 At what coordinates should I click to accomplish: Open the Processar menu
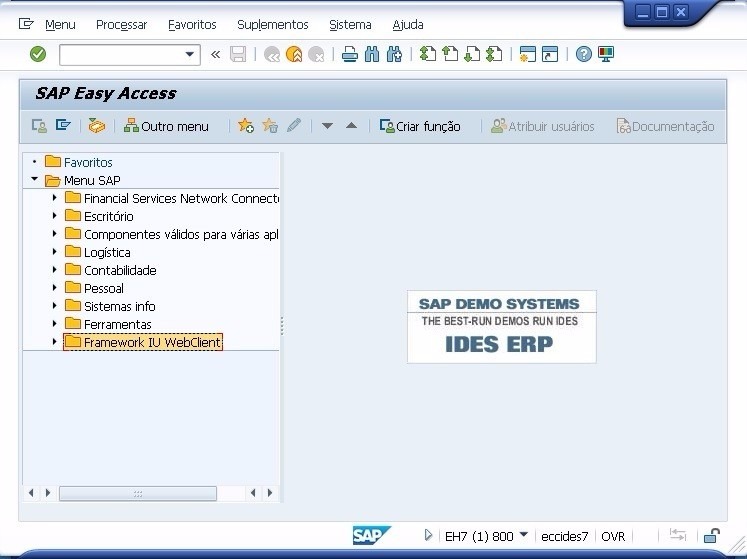click(121, 24)
